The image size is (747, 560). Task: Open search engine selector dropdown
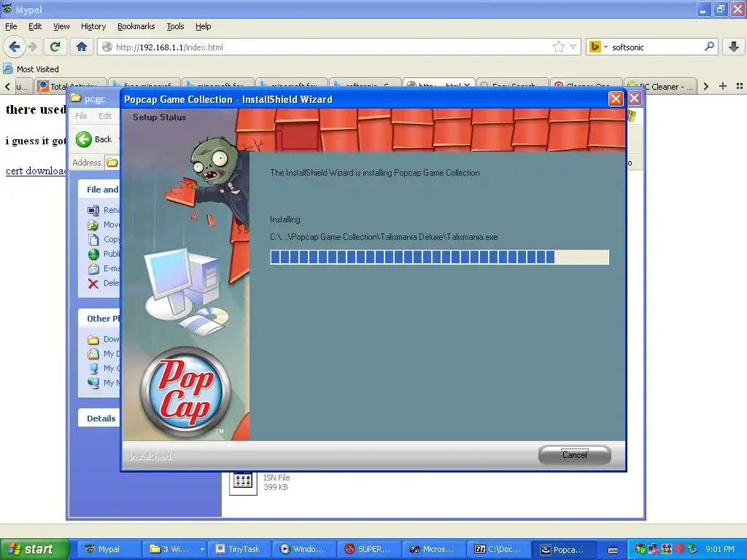(598, 47)
